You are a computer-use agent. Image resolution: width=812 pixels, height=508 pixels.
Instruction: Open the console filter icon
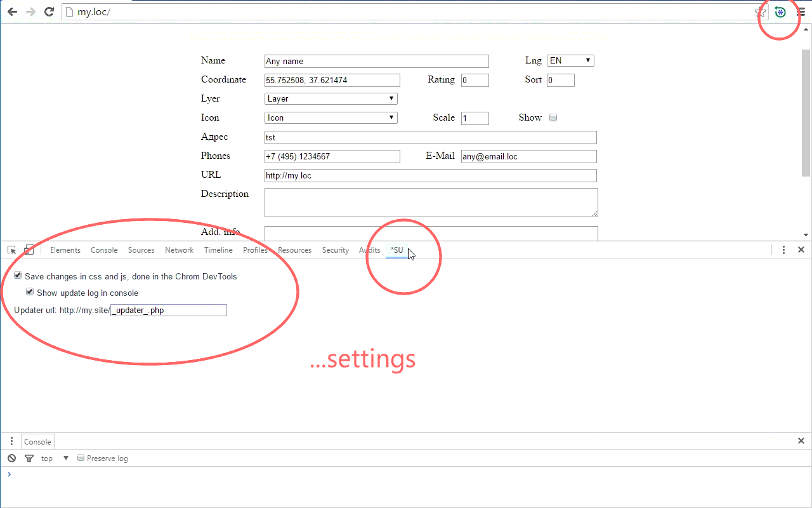29,458
